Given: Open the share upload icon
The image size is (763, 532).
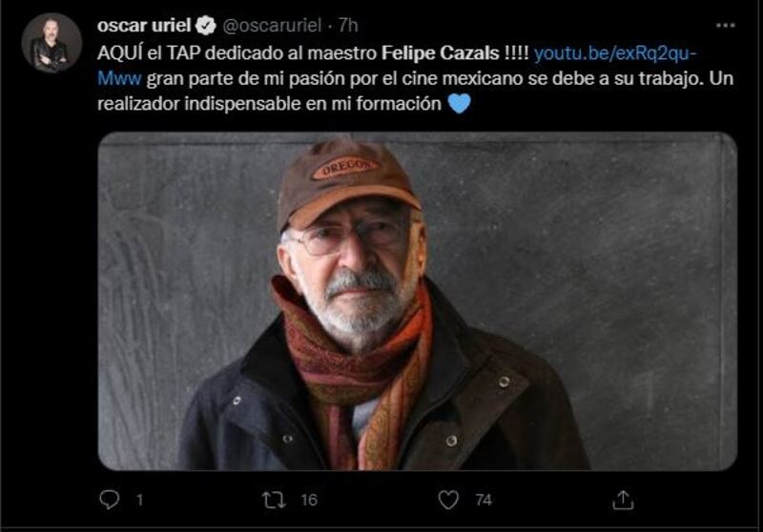Looking at the screenshot, I should [x=623, y=500].
